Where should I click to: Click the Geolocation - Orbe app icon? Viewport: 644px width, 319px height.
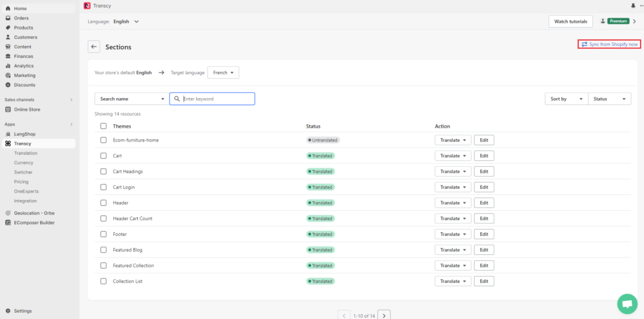(x=8, y=213)
